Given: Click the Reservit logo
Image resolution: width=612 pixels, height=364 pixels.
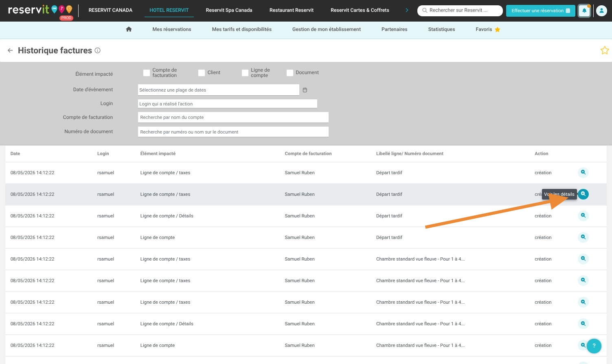Looking at the screenshot, I should (40, 10).
